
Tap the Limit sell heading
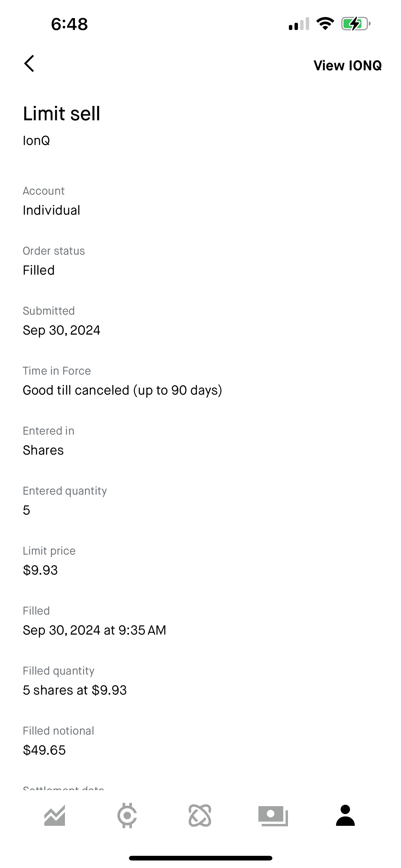[62, 113]
